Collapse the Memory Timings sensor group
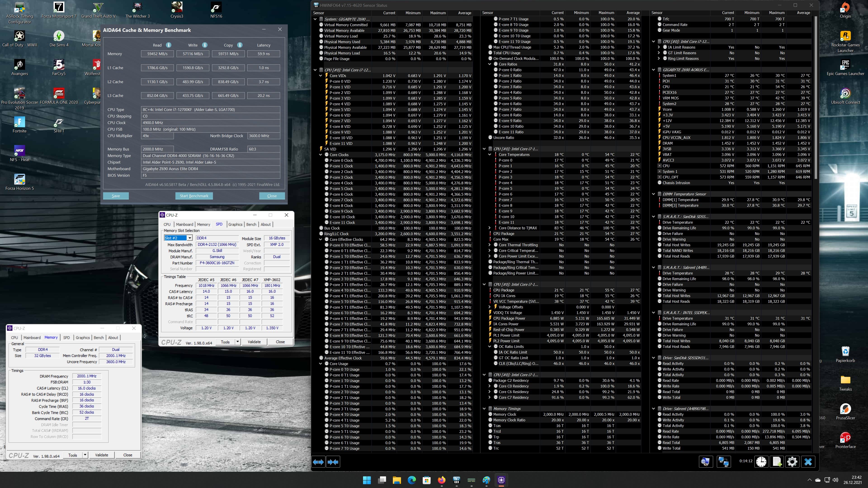This screenshot has width=868, height=488. (x=484, y=408)
